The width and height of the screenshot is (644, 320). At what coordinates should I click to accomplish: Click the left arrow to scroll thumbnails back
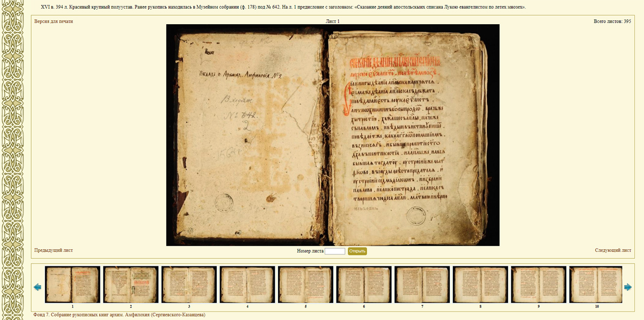[37, 287]
